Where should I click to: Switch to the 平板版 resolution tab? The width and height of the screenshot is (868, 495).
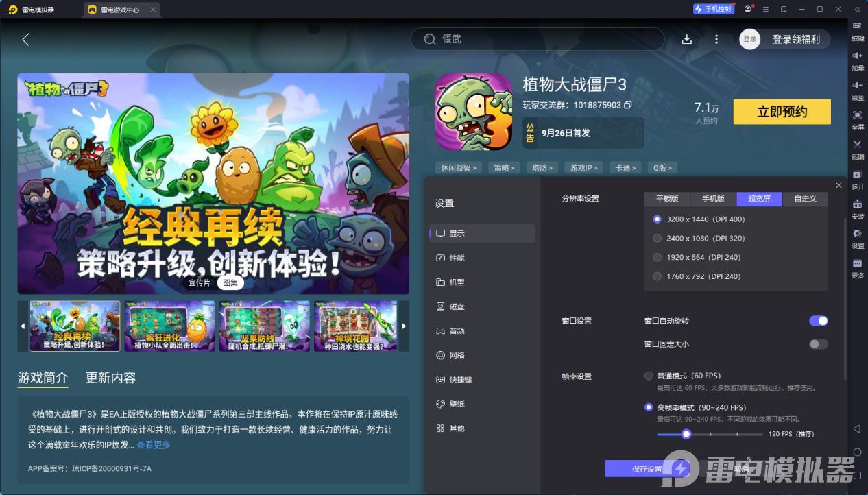click(667, 199)
